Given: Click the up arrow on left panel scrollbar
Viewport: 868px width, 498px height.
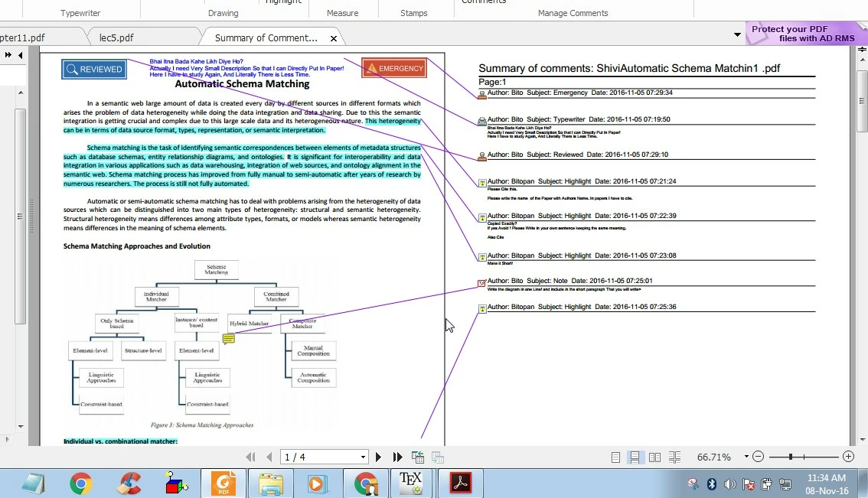Looking at the screenshot, I should click(x=21, y=93).
